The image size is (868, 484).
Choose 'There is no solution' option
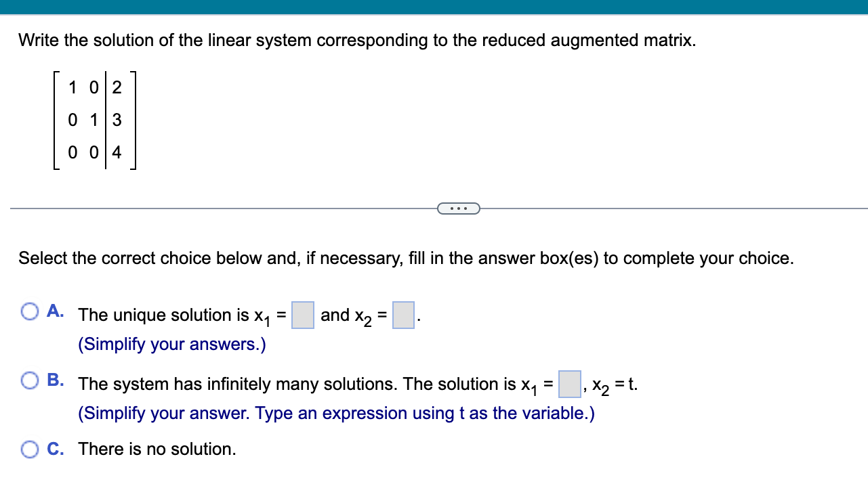(157, 449)
